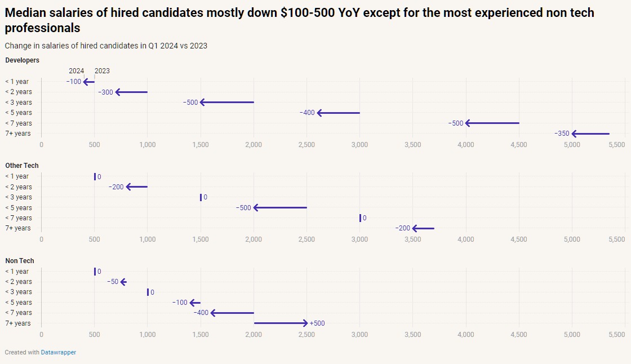This screenshot has height=364, width=631.
Task: Click Developers < 5 years −400 arrow
Action: click(x=338, y=113)
